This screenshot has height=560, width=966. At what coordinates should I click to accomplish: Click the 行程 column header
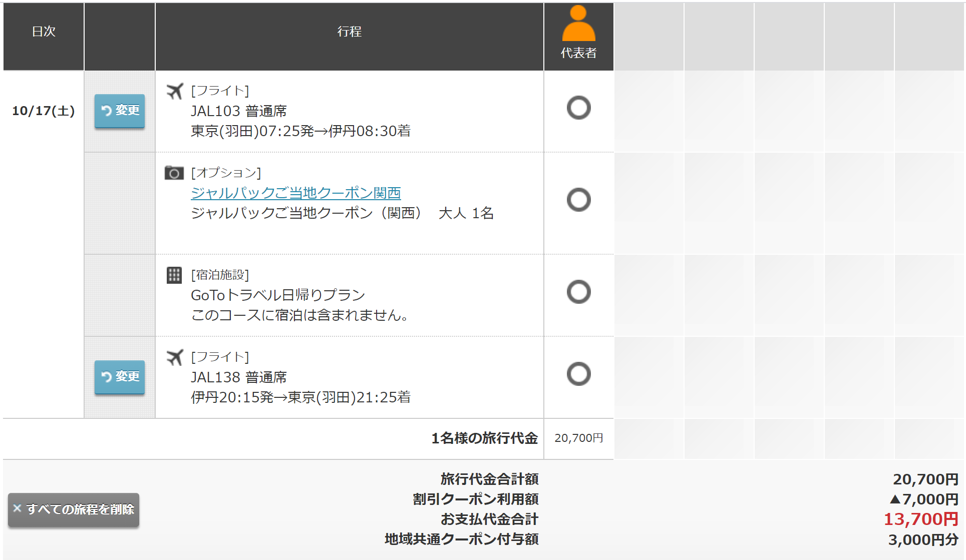click(x=349, y=32)
